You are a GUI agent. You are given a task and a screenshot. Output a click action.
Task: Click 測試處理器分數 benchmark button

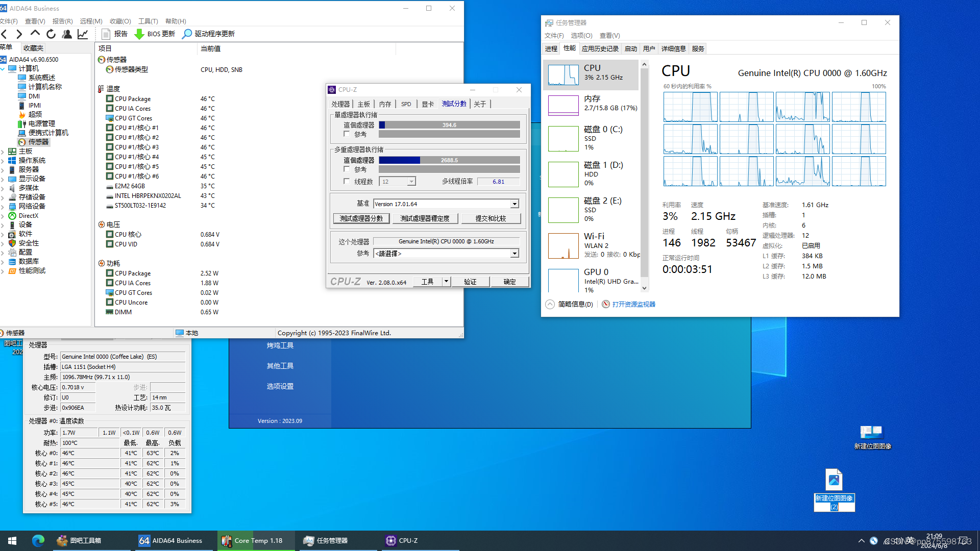(x=361, y=218)
